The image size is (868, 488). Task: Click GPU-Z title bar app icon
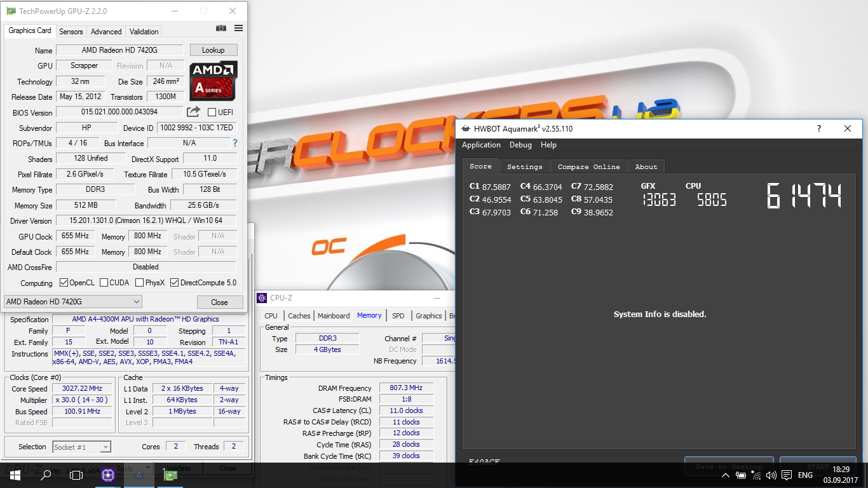[11, 11]
